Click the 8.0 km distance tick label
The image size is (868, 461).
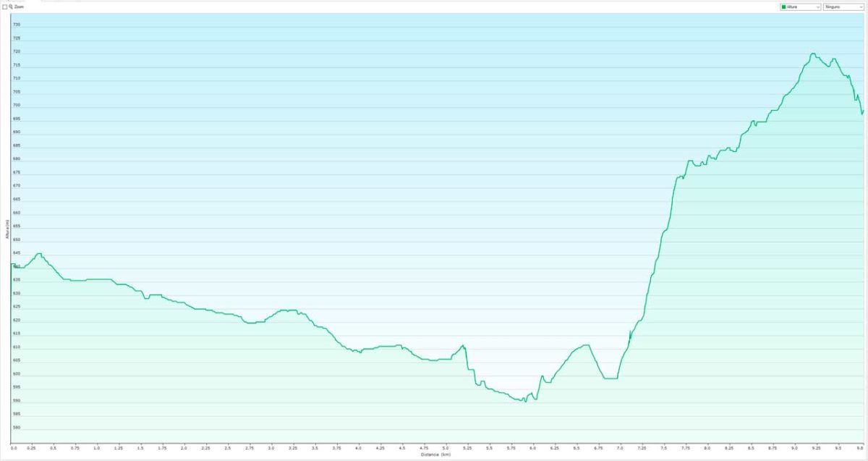(x=707, y=449)
